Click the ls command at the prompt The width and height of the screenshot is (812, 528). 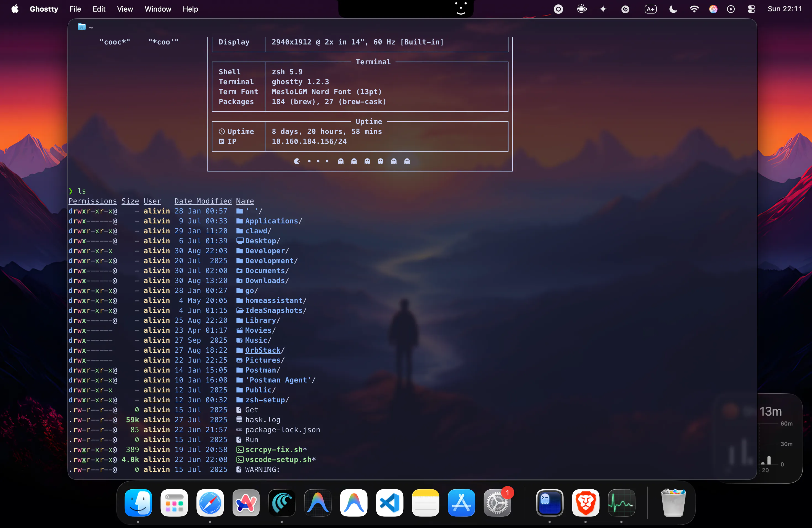82,191
